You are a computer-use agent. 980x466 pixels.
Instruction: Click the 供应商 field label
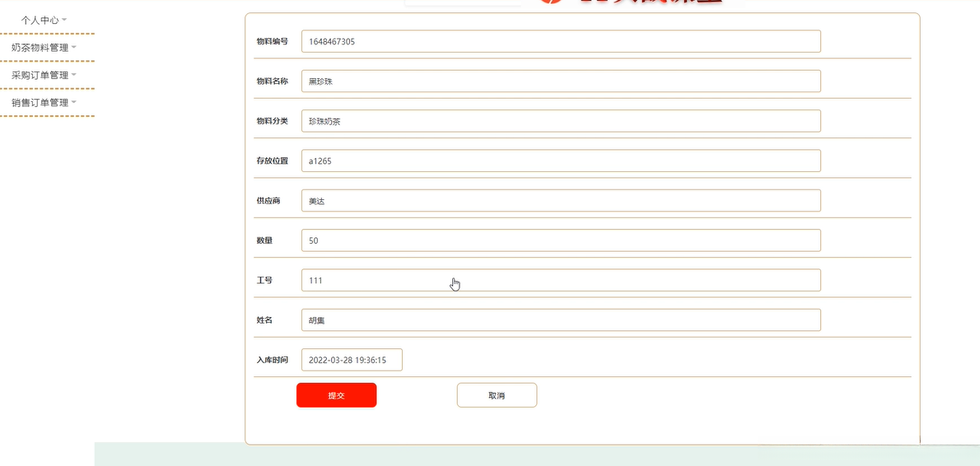click(268, 201)
